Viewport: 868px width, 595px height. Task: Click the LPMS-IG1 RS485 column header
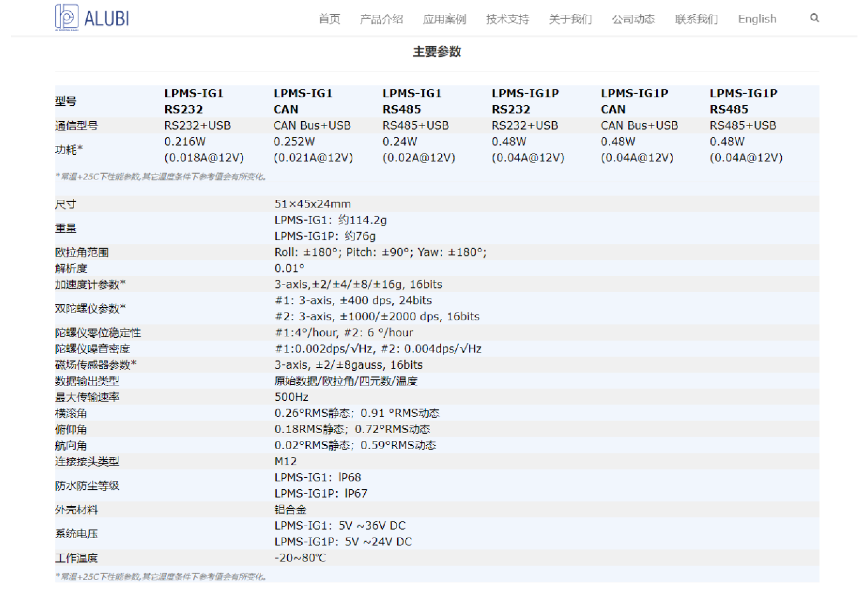[412, 101]
